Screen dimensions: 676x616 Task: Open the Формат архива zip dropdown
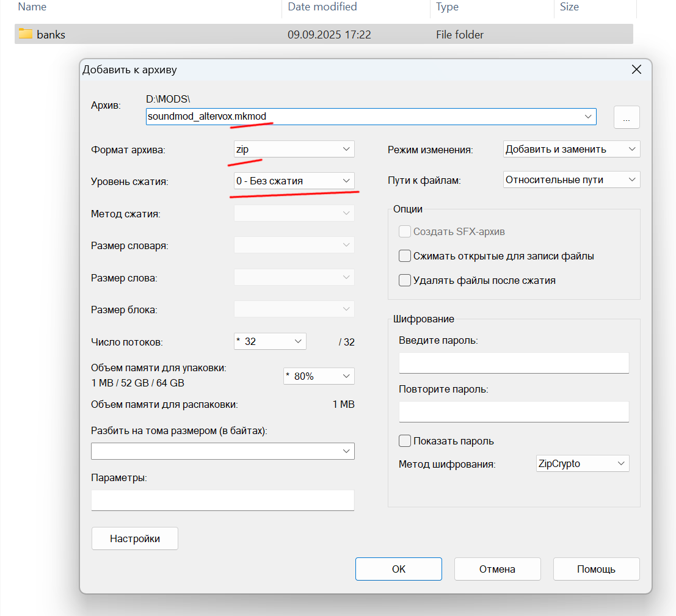tap(294, 149)
